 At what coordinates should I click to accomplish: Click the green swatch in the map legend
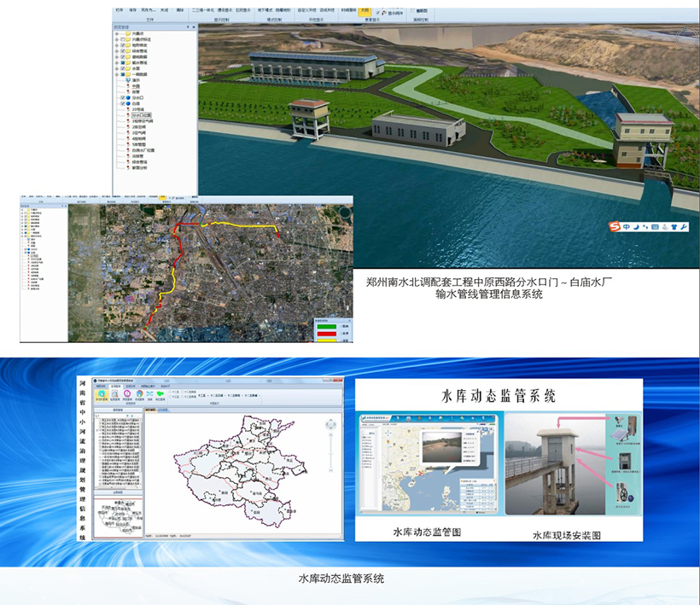(x=325, y=325)
